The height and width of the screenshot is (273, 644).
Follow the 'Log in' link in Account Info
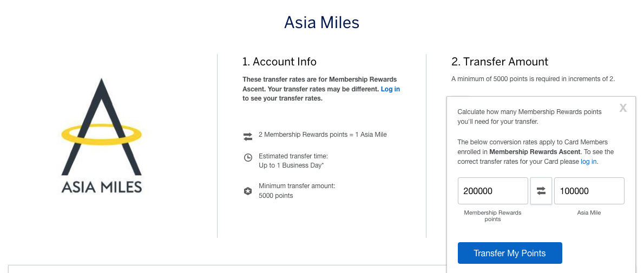coord(390,89)
